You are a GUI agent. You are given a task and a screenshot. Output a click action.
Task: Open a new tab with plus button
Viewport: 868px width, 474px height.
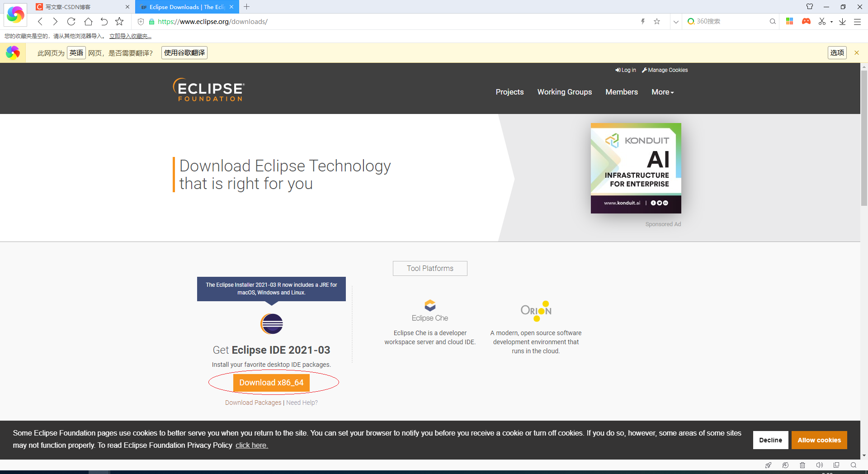(x=246, y=7)
